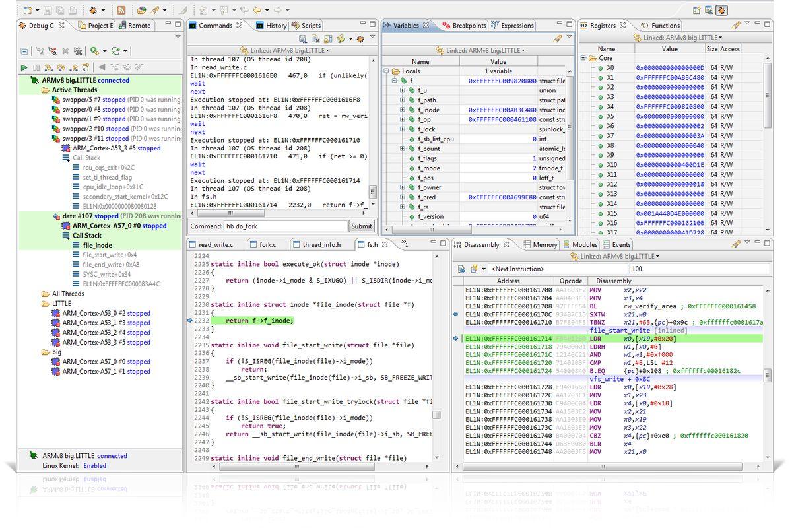Select file_start_write+0x4 in the call stack
792x532 pixels.
110,255
